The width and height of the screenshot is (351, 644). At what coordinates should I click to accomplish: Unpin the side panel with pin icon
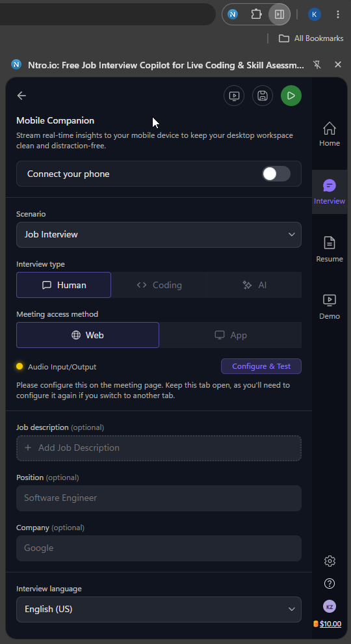coord(317,64)
